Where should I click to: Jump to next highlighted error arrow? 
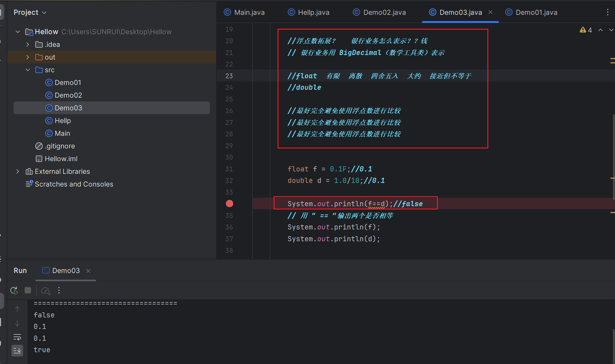click(x=611, y=30)
